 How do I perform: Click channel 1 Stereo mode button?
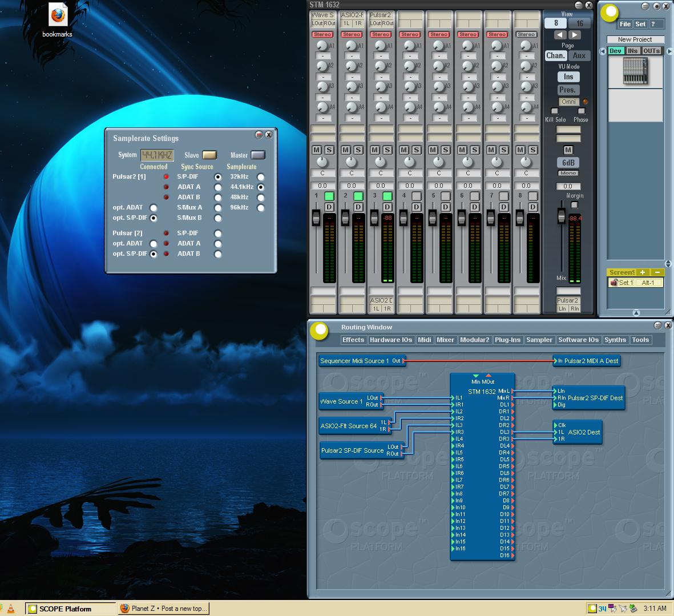click(x=322, y=34)
